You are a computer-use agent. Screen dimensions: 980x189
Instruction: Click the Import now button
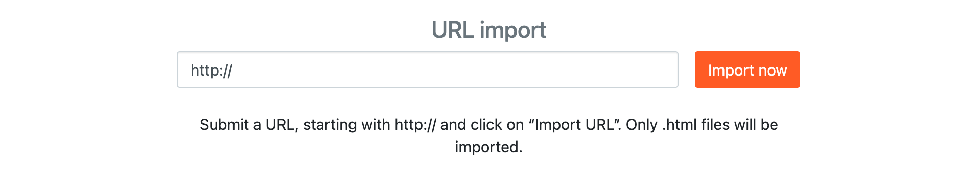pyautogui.click(x=747, y=69)
